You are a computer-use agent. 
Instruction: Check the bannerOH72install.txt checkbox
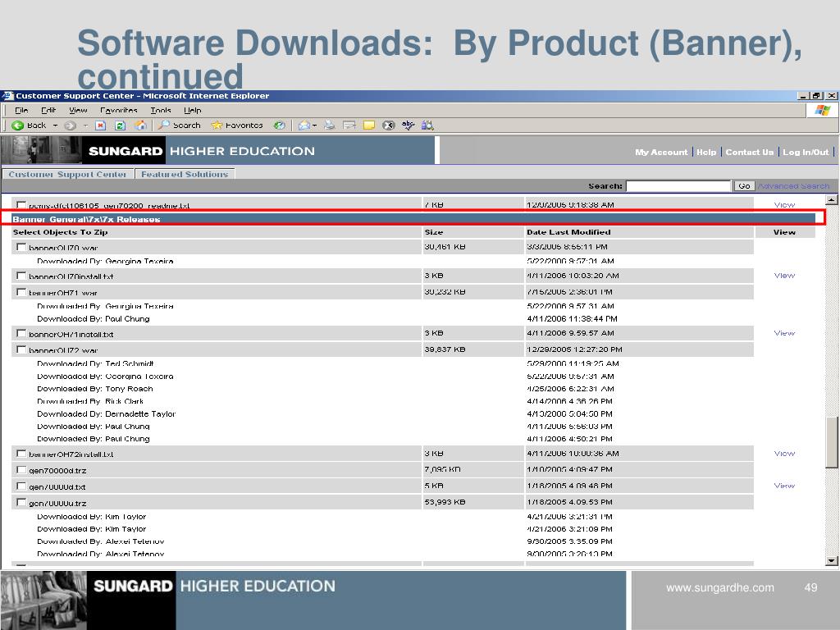[21, 453]
